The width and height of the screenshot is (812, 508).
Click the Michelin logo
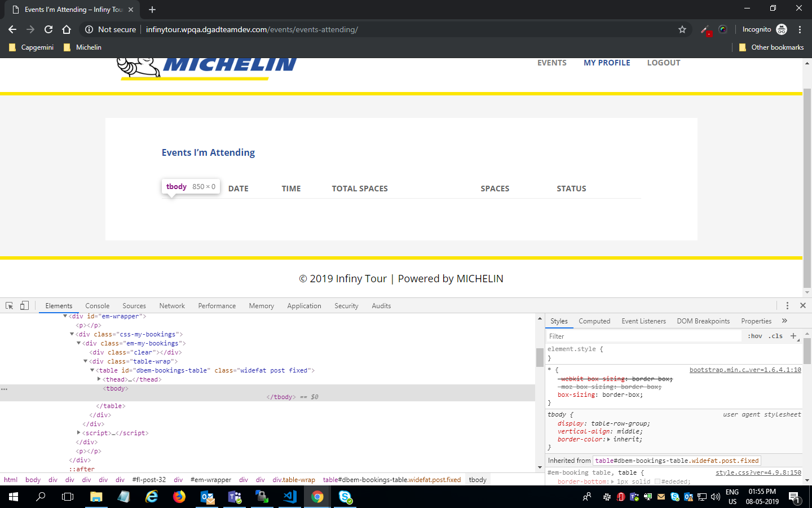pos(206,69)
